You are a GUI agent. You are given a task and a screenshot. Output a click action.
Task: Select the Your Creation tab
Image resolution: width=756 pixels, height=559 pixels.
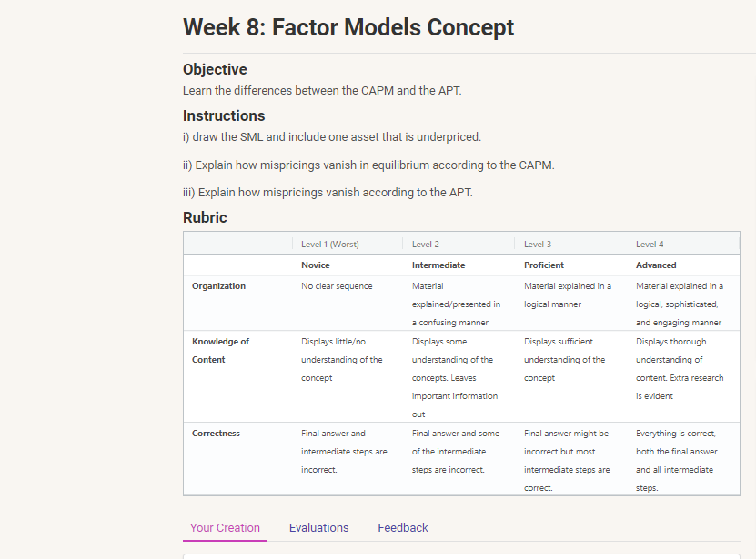pos(225,527)
